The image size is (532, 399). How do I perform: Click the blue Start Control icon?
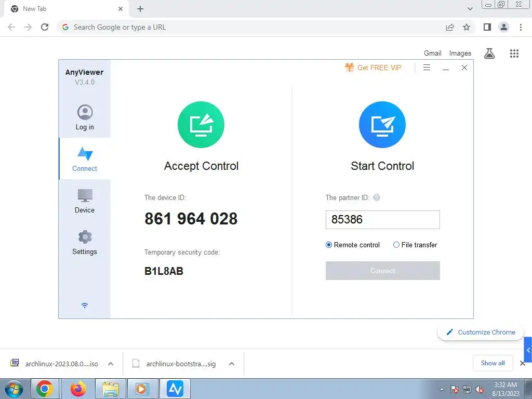(x=382, y=125)
